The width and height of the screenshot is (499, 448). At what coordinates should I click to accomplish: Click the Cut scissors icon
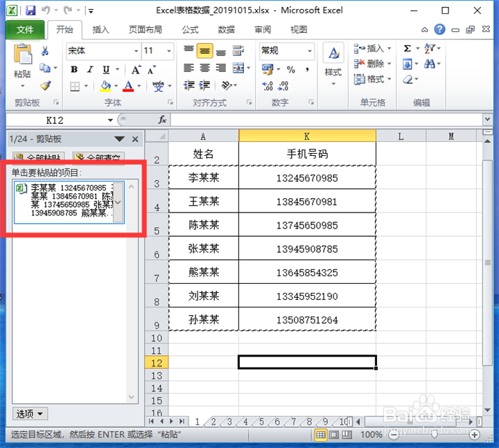45,51
